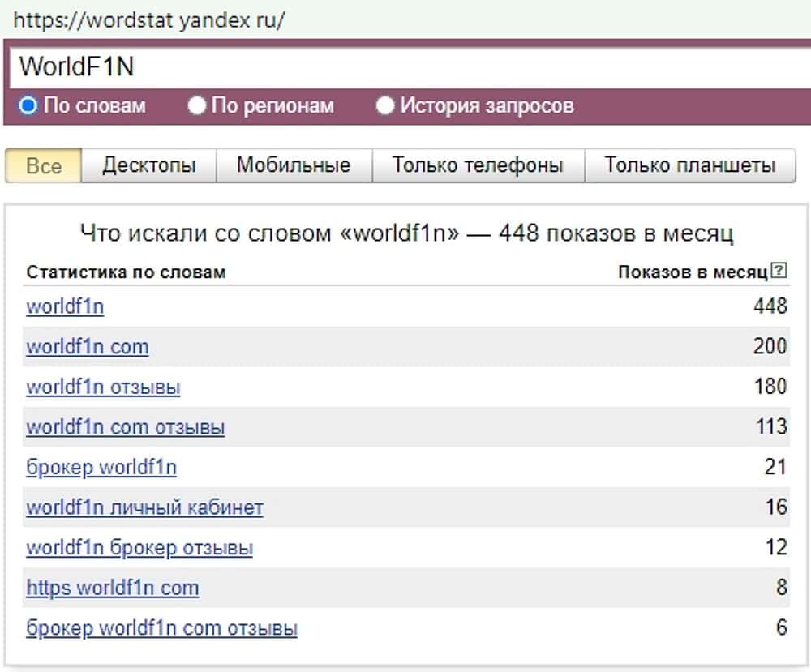This screenshot has height=672, width=811.
Task: Follow the worldf1n брокер отзывы link
Action: tap(139, 549)
